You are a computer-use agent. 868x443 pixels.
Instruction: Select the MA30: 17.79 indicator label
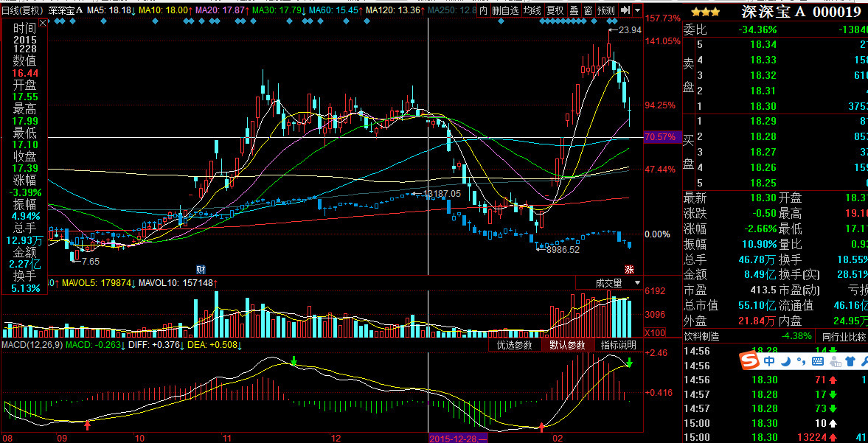click(278, 10)
